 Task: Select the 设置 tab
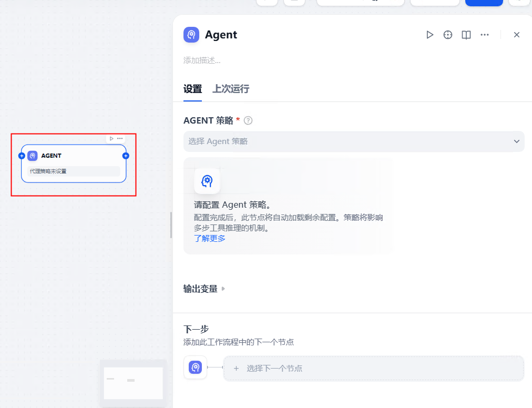(192, 89)
